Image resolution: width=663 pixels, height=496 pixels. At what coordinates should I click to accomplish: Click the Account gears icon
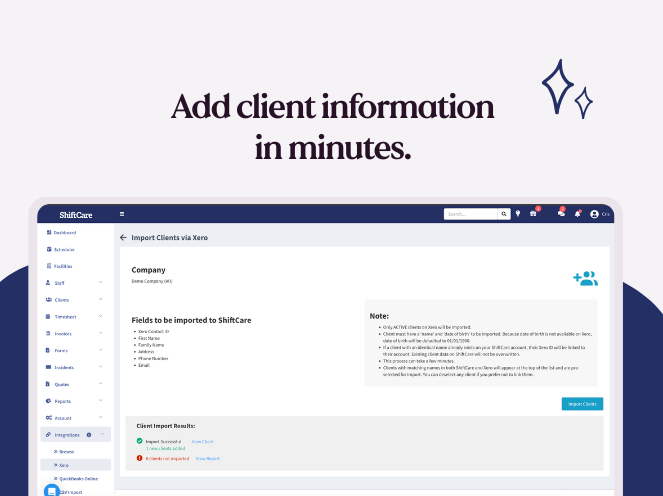coord(49,418)
